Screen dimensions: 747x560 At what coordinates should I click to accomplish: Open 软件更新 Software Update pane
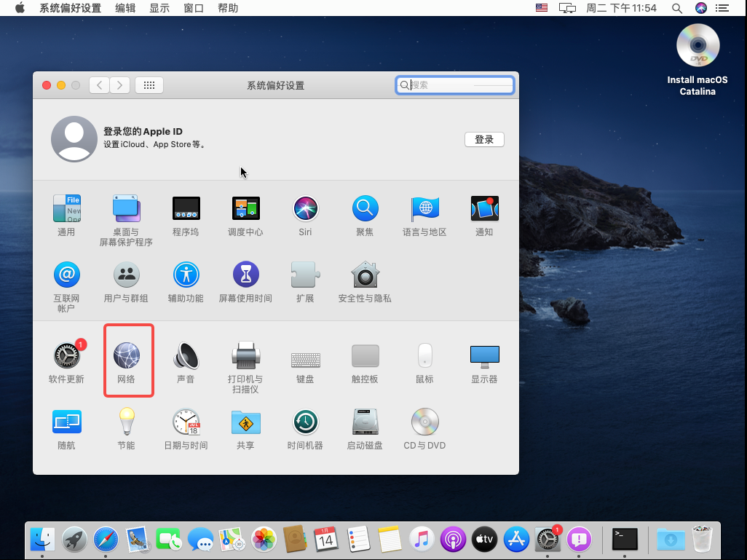pos(66,362)
